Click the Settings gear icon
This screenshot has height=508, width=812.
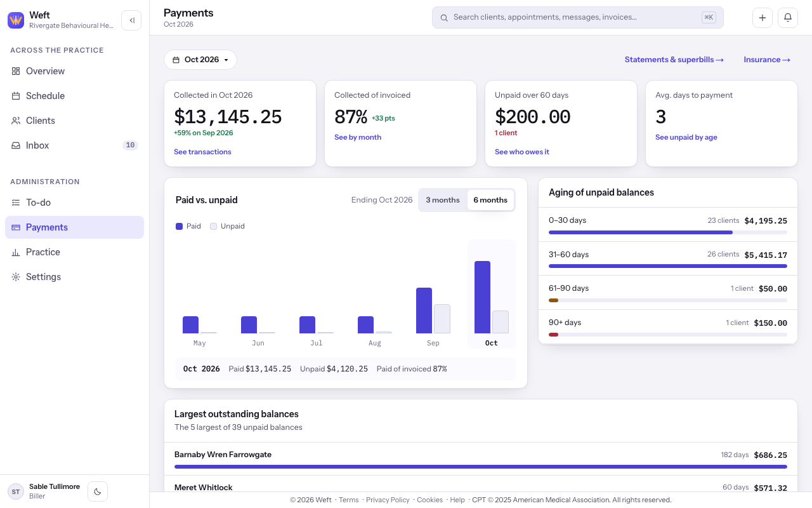pyautogui.click(x=16, y=277)
